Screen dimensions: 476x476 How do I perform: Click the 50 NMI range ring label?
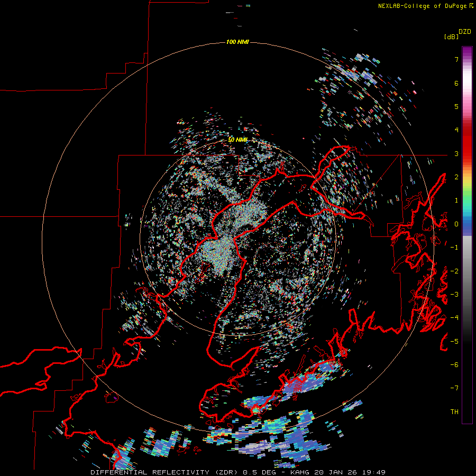pyautogui.click(x=237, y=140)
